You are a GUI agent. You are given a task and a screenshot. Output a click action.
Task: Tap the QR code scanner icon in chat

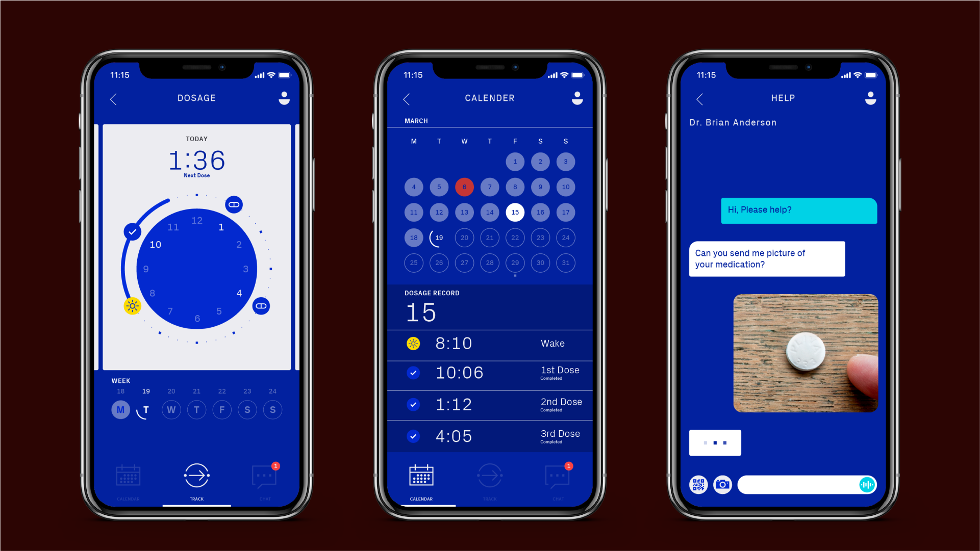coord(698,484)
